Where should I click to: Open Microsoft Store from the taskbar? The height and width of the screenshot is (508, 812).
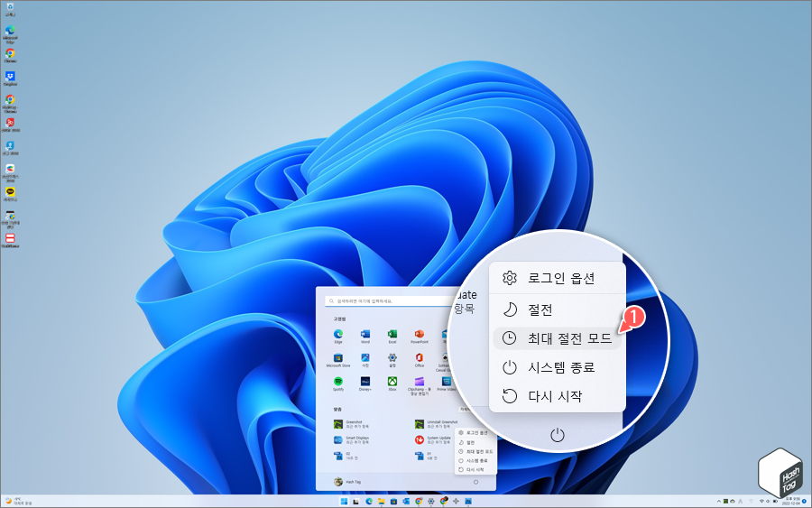[393, 502]
